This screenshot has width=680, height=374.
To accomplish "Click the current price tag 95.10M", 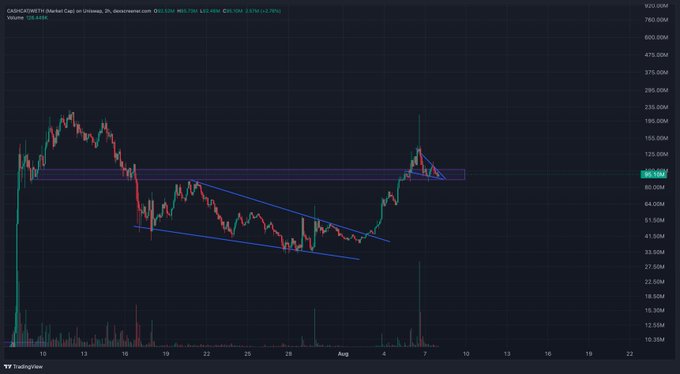I will [x=654, y=174].
